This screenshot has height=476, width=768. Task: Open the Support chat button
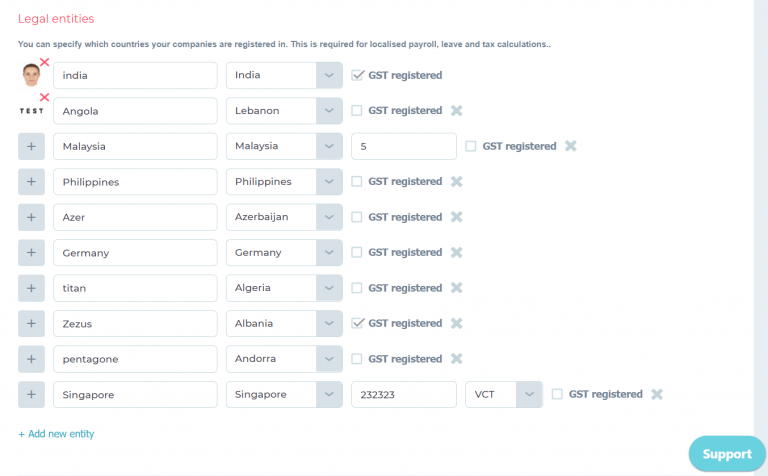pyautogui.click(x=727, y=454)
